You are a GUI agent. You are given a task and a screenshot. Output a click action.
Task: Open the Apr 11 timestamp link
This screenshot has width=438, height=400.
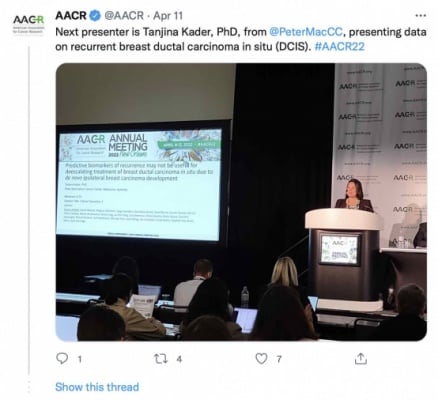[168, 16]
